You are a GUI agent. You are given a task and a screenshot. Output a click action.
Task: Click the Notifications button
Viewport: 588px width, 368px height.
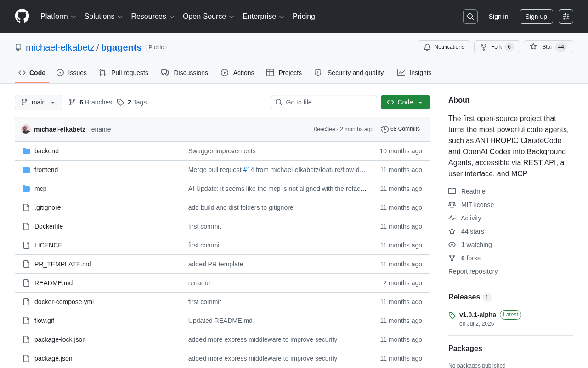[444, 47]
